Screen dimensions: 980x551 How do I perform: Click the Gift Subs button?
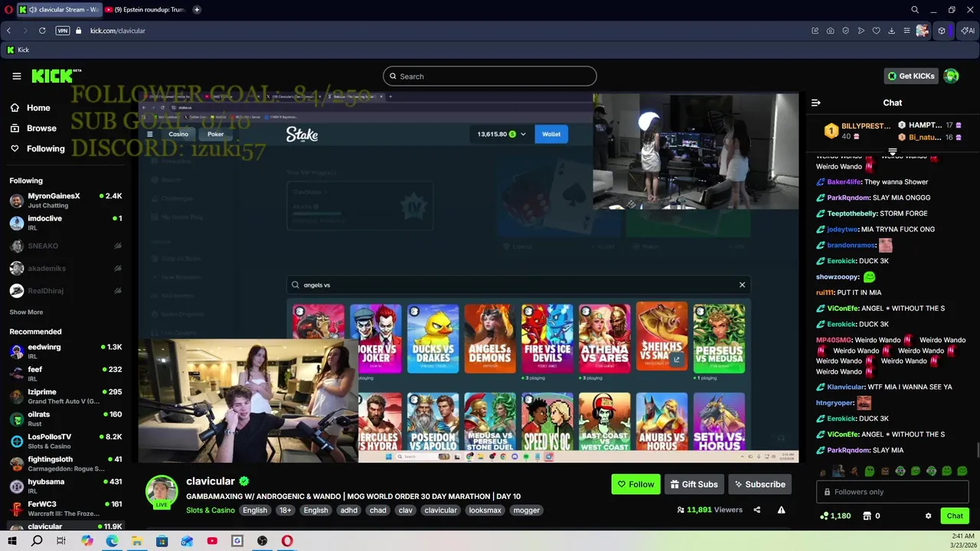pyautogui.click(x=694, y=484)
